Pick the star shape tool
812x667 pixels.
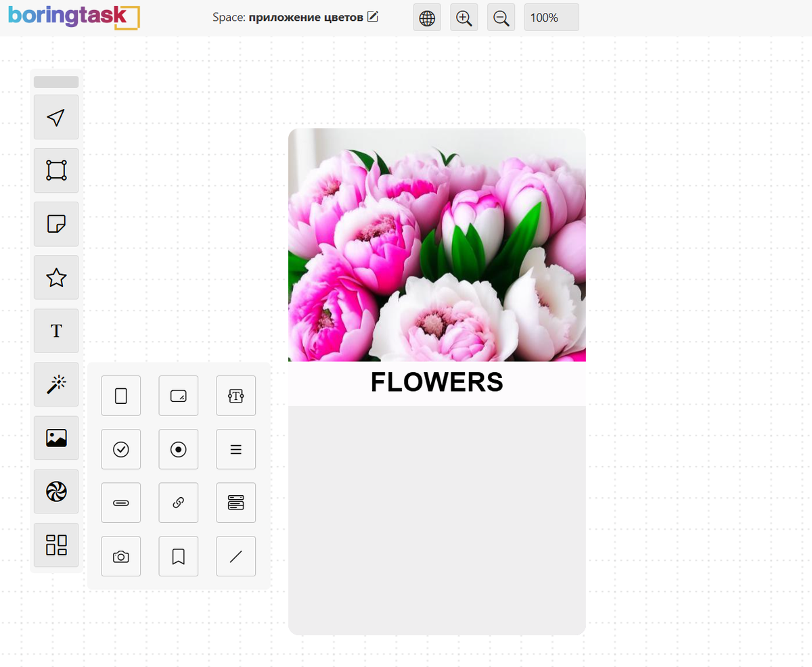click(56, 277)
